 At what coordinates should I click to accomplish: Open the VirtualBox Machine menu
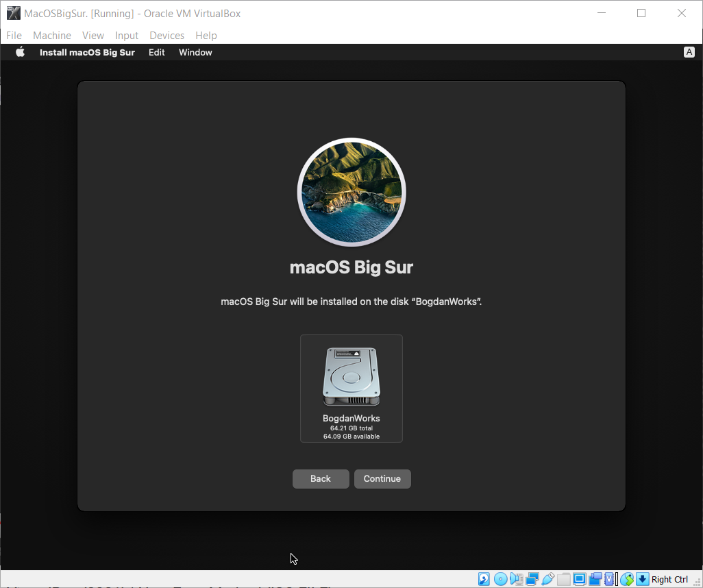[52, 36]
